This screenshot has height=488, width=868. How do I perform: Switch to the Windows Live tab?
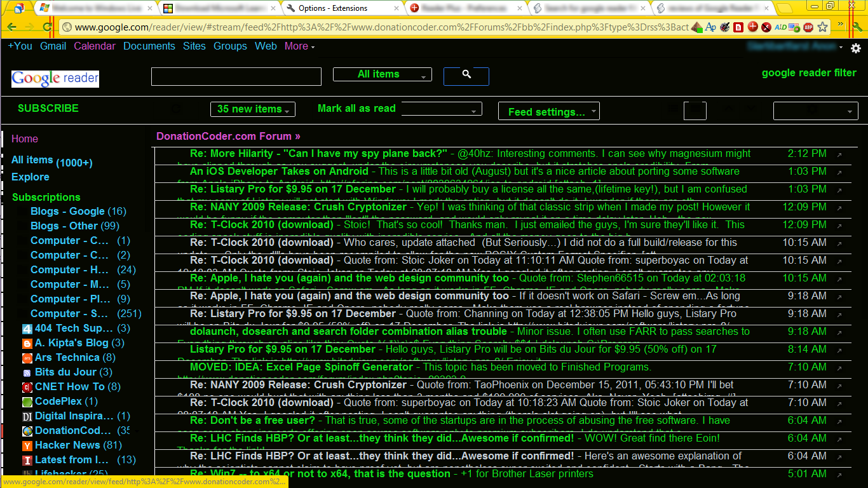pos(97,8)
